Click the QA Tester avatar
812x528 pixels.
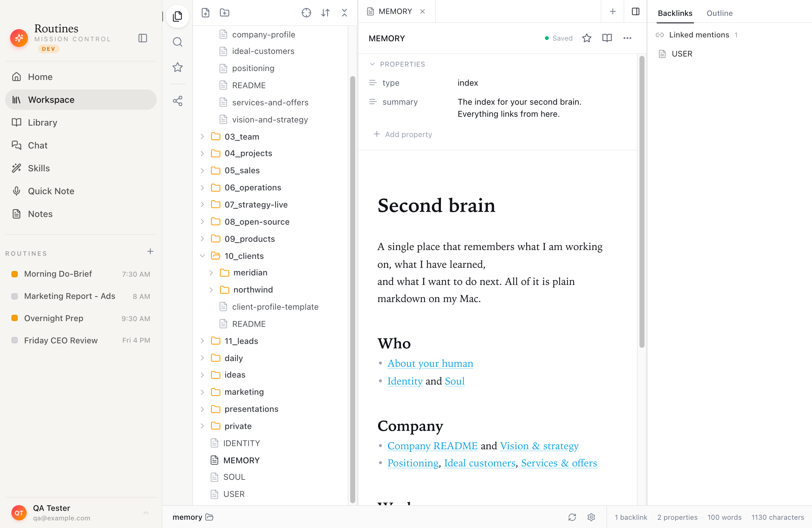click(x=19, y=513)
